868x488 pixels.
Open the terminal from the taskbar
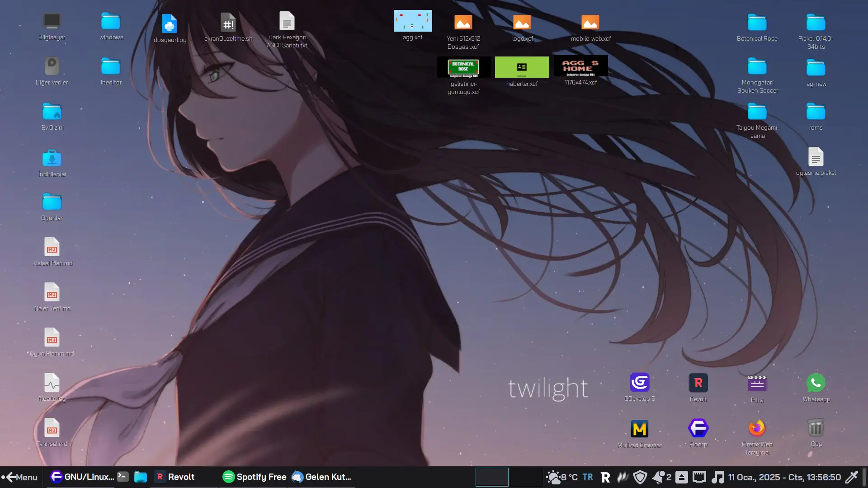coord(123,477)
